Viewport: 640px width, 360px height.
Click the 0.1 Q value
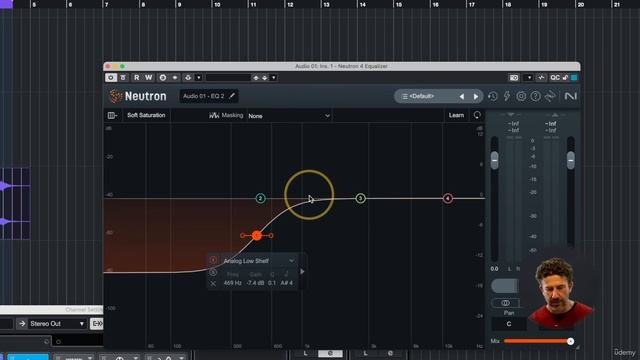tap(272, 283)
